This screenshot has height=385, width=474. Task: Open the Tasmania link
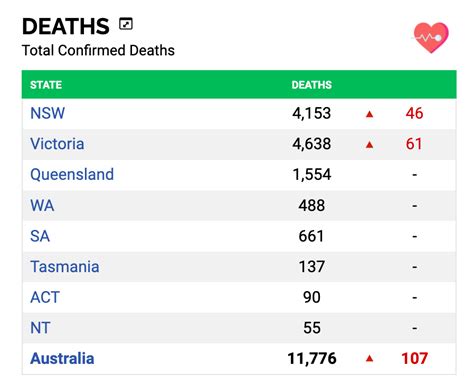pyautogui.click(x=65, y=267)
